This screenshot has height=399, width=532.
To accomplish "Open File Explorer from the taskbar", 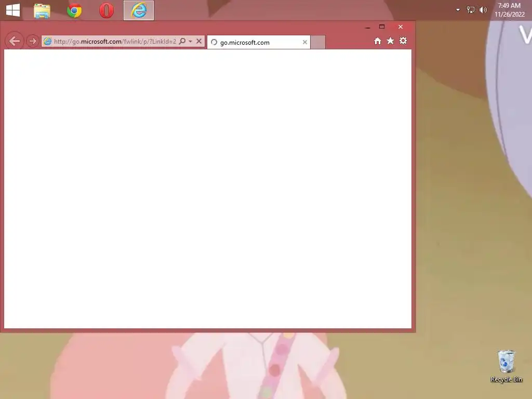I will coord(42,10).
